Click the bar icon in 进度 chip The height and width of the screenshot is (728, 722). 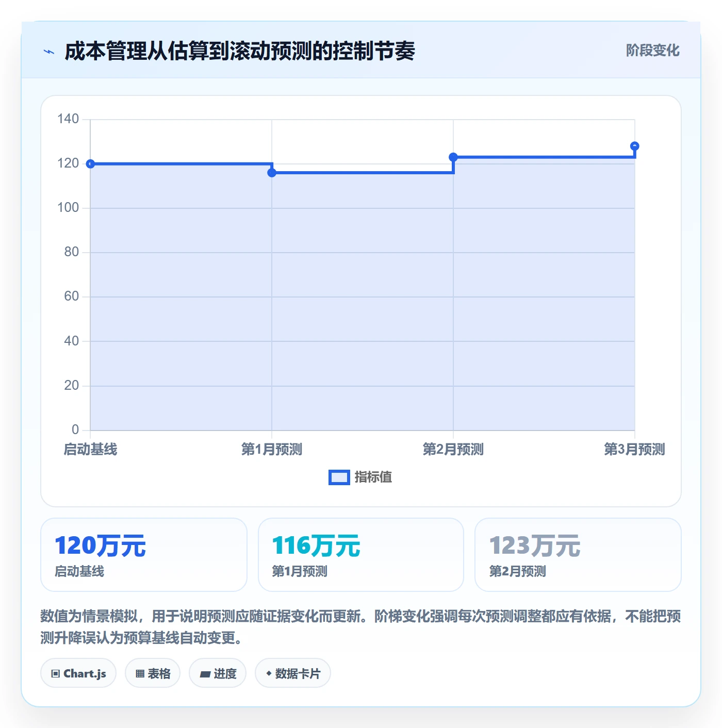click(x=205, y=674)
